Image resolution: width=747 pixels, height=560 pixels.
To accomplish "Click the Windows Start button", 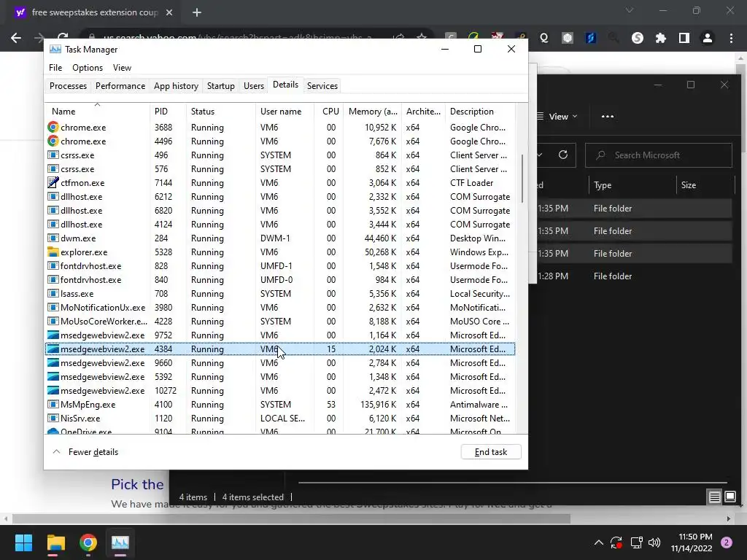I will [x=23, y=542].
